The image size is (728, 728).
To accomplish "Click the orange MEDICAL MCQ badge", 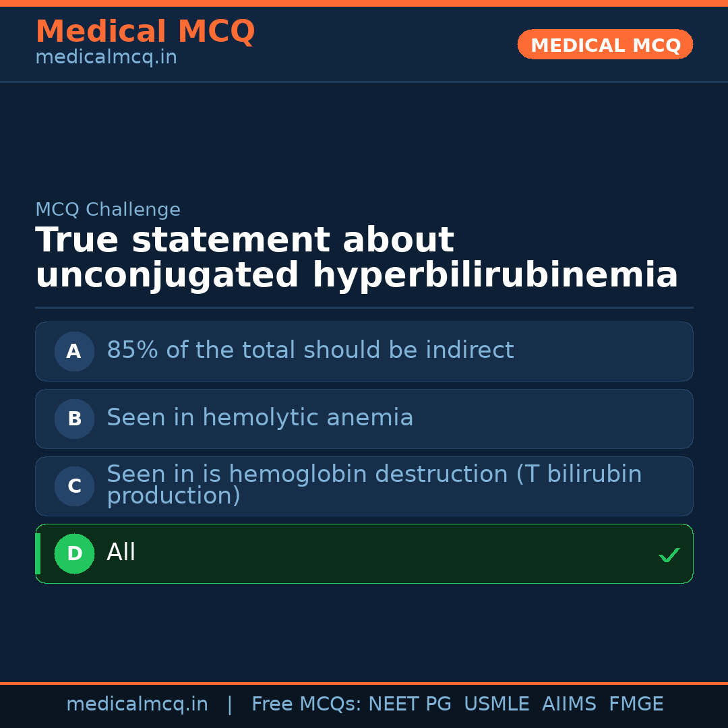I will pyautogui.click(x=605, y=45).
